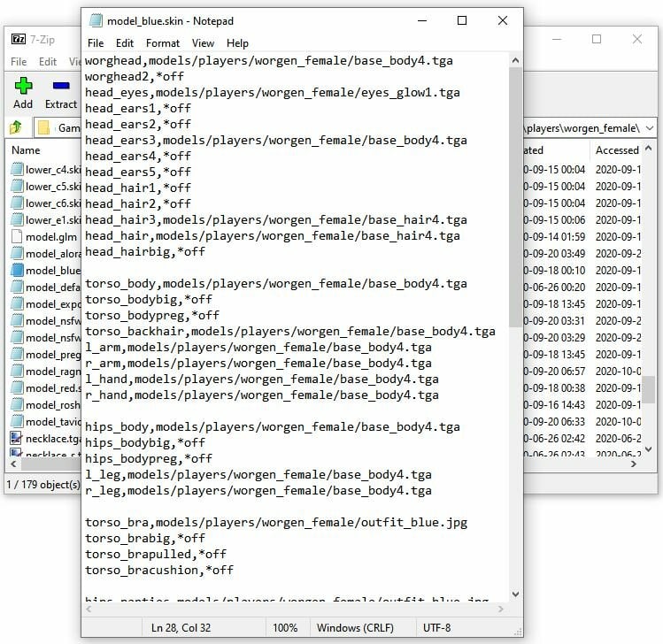Viewport: 663px width, 644px height.
Task: Open 7-Zip Edit menu
Action: coord(48,62)
